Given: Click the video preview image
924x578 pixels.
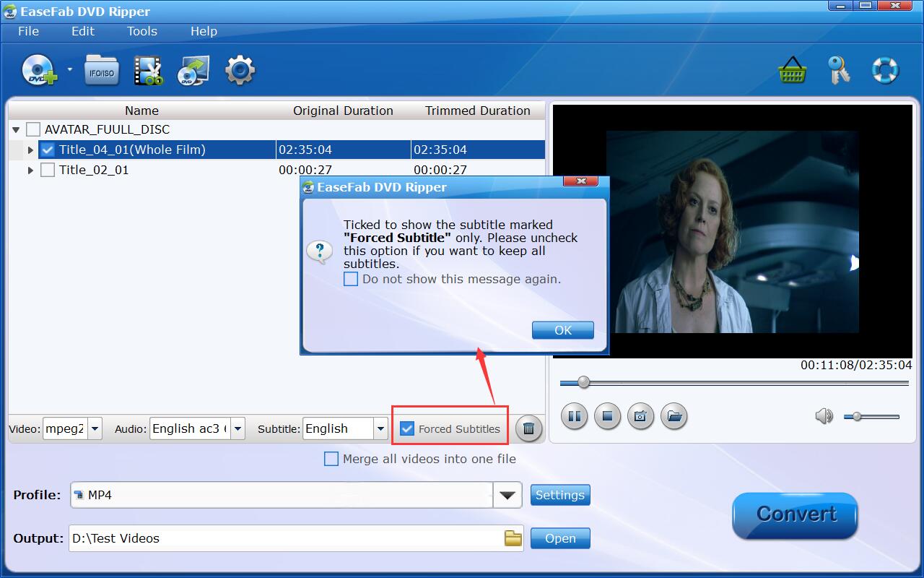Looking at the screenshot, I should click(733, 231).
